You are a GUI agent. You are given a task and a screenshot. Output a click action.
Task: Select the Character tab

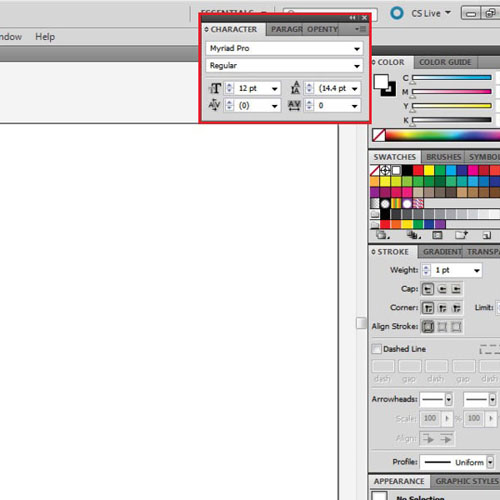[233, 29]
